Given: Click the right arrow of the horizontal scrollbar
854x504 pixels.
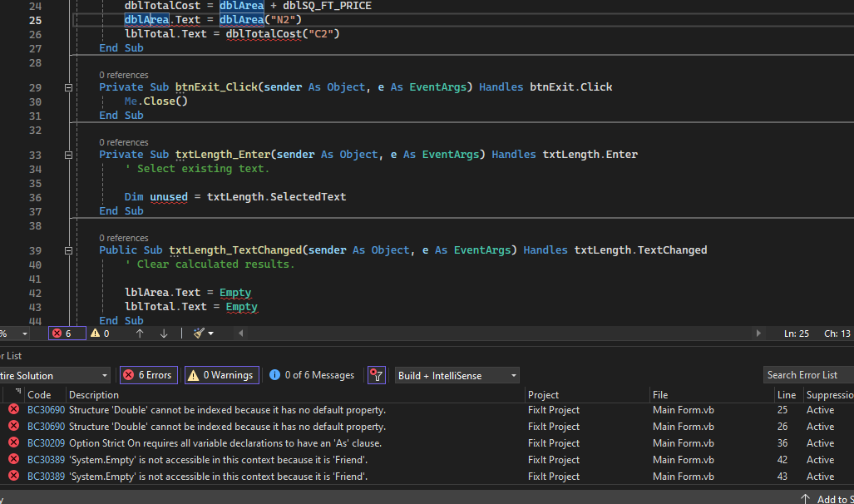Looking at the screenshot, I should (x=758, y=333).
